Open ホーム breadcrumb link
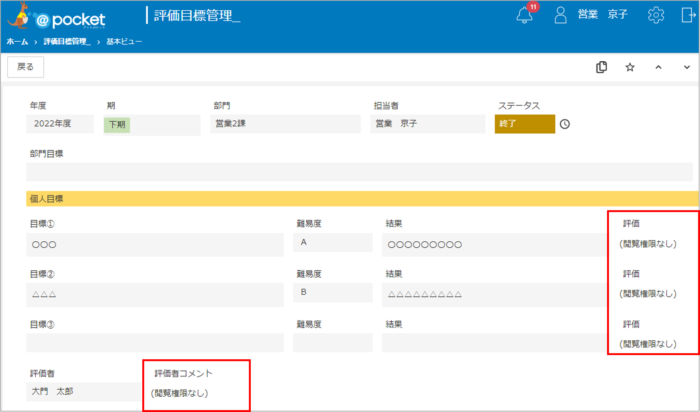700x412 pixels. 17,42
